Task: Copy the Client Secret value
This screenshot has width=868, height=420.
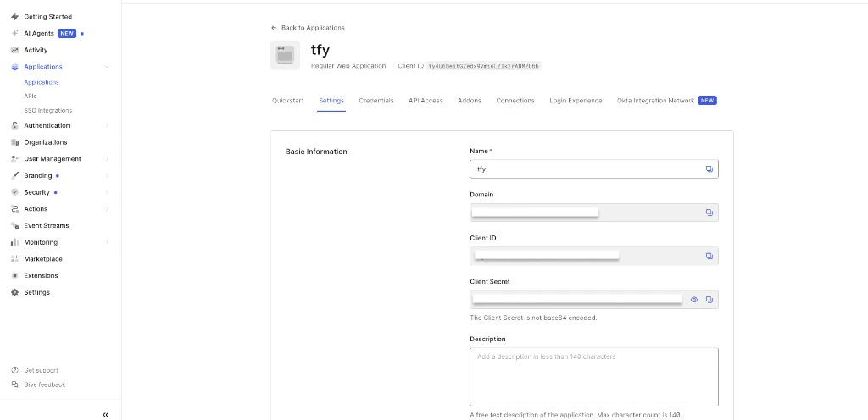Action: click(709, 300)
